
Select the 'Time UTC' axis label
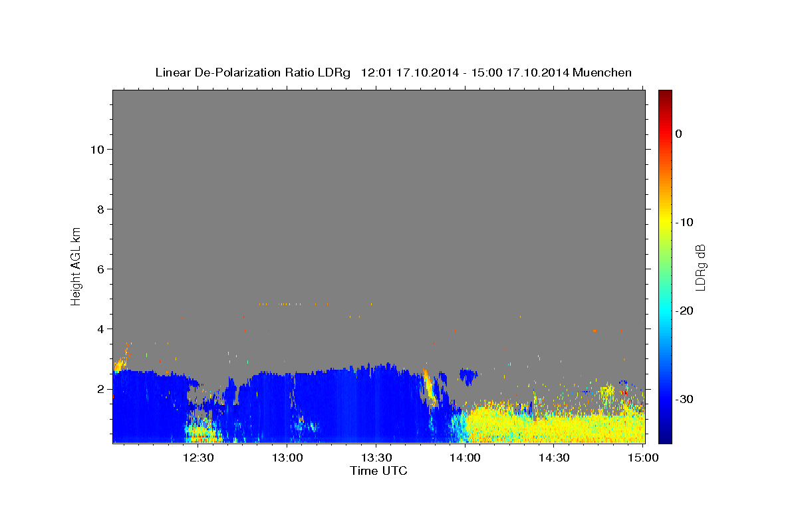(x=378, y=471)
